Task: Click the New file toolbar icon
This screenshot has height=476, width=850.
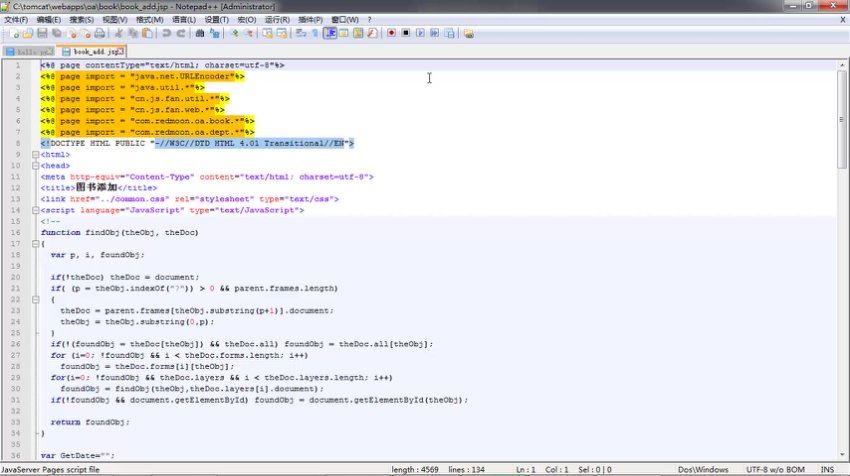Action: pyautogui.click(x=8, y=33)
